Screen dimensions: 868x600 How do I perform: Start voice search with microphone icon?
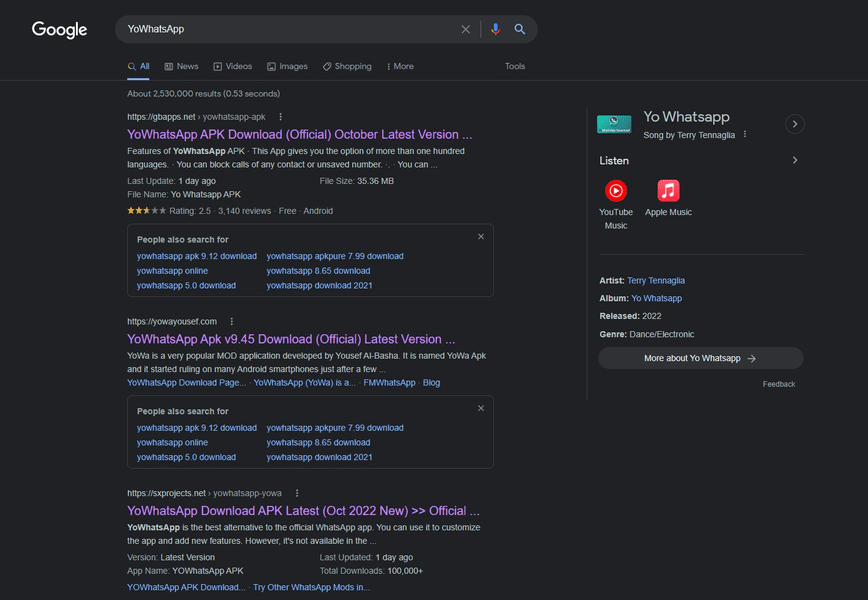coord(495,29)
